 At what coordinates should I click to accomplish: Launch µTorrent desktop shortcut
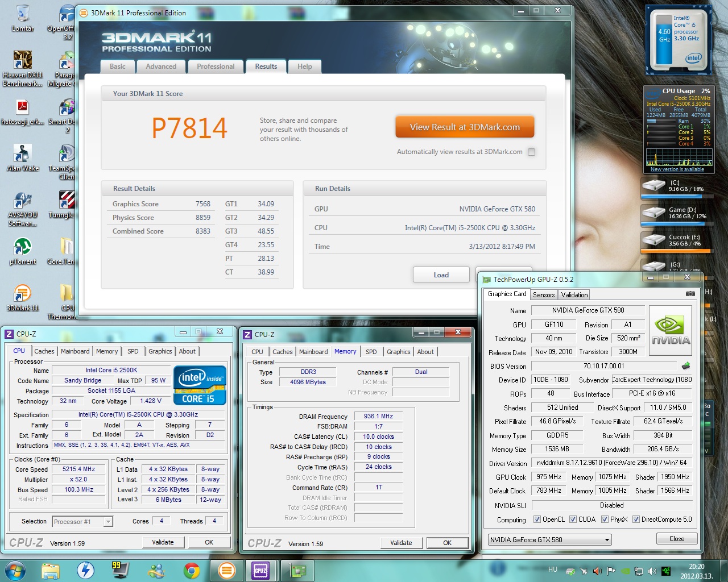23,251
